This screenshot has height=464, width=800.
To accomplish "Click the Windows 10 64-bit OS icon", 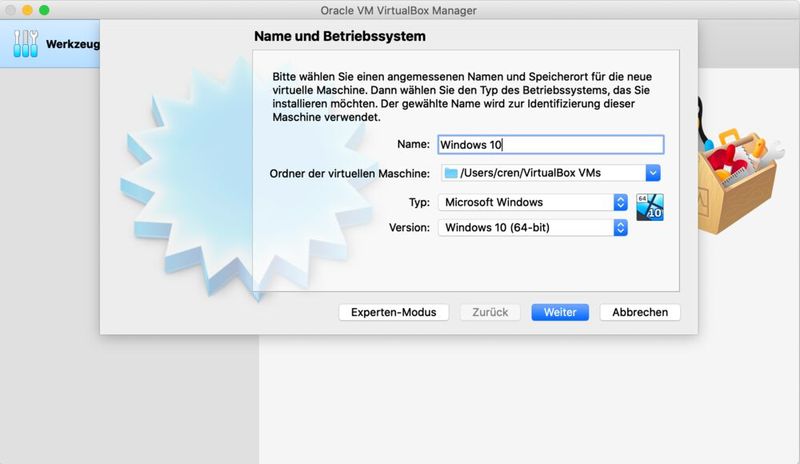I will point(649,207).
